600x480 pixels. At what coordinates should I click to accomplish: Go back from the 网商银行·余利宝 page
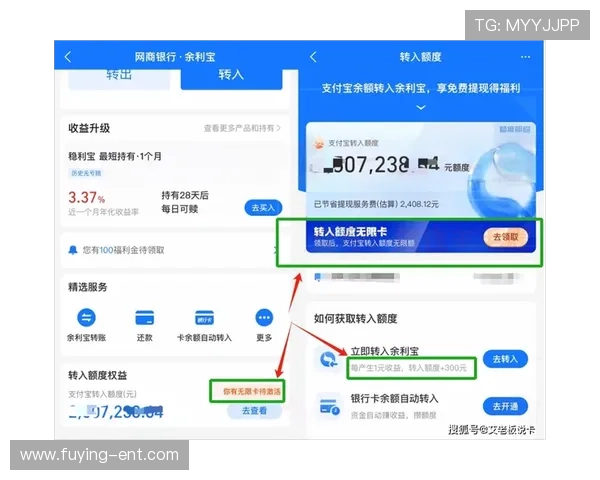click(68, 57)
